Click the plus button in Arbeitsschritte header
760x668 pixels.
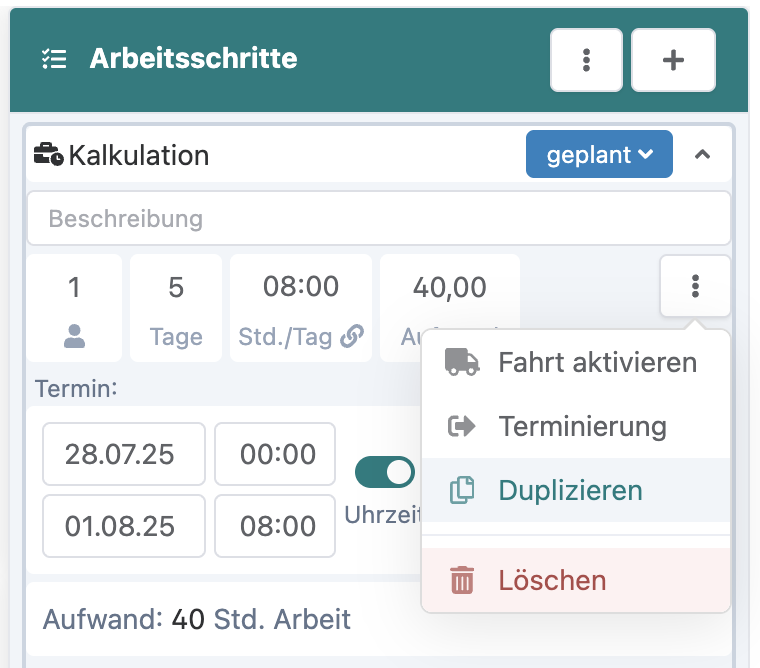tap(673, 60)
